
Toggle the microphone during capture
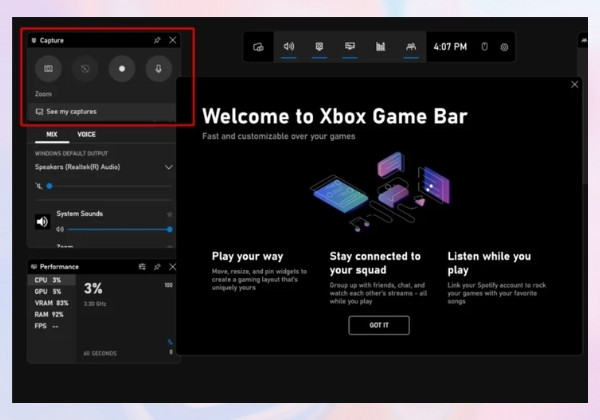[x=158, y=68]
